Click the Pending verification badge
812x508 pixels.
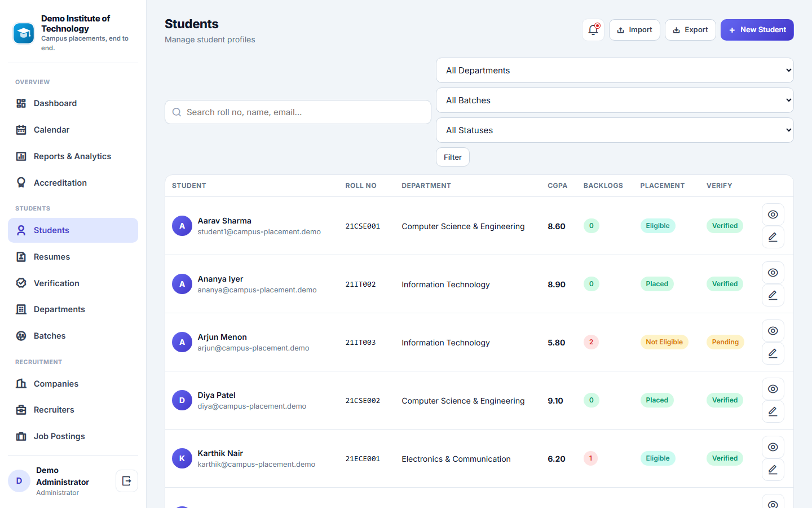coord(725,342)
